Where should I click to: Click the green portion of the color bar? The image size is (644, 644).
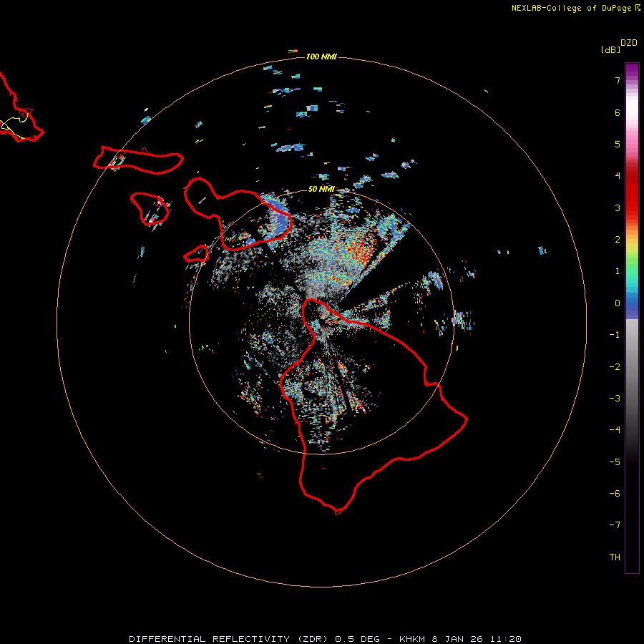[x=632, y=263]
